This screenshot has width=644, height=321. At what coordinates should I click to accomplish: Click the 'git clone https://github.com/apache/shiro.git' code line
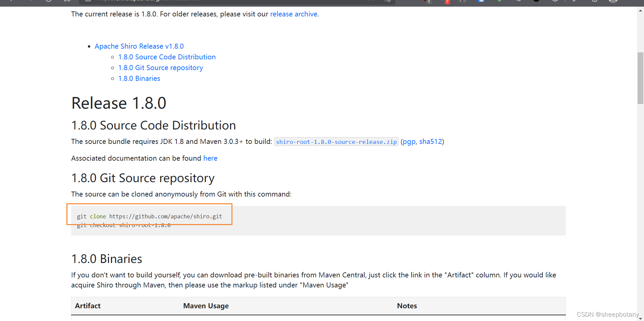[x=150, y=216]
